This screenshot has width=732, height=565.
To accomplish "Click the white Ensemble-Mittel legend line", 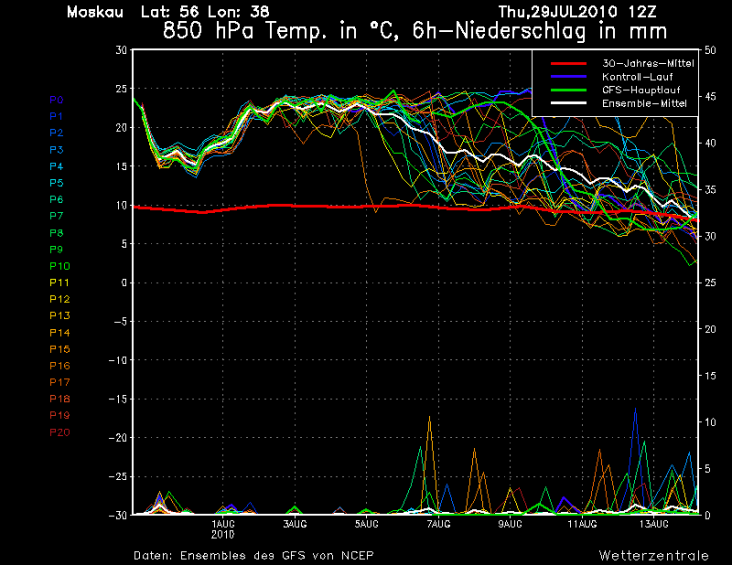I will click(x=569, y=103).
